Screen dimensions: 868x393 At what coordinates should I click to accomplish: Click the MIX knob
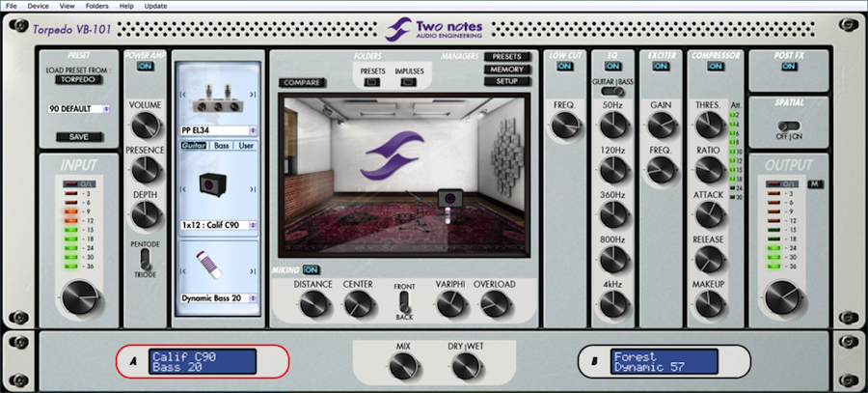403,367
